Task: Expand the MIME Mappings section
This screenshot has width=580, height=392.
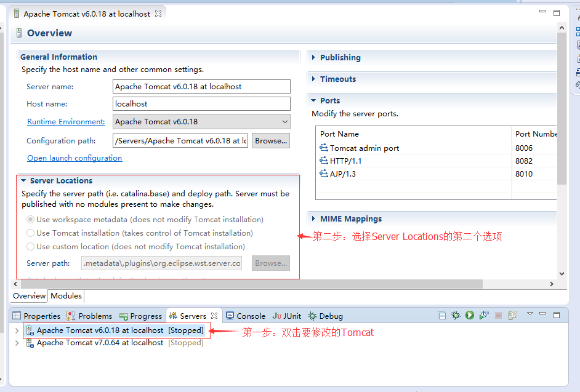Action: point(313,218)
